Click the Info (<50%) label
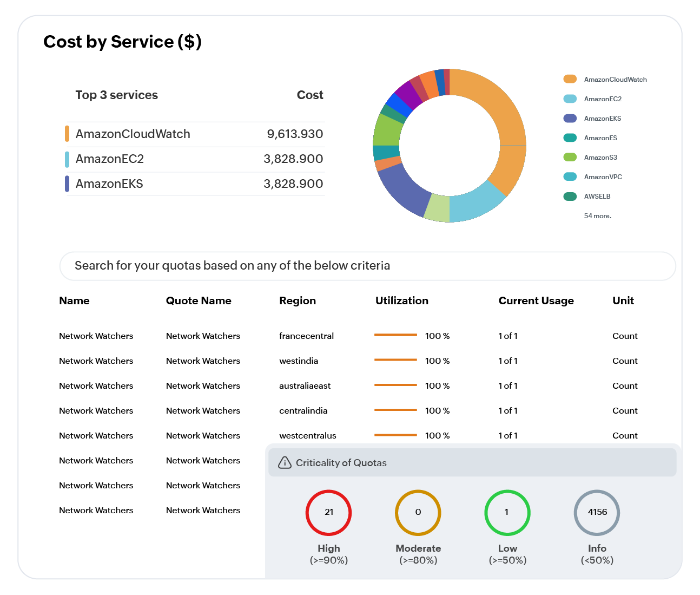 tap(597, 554)
